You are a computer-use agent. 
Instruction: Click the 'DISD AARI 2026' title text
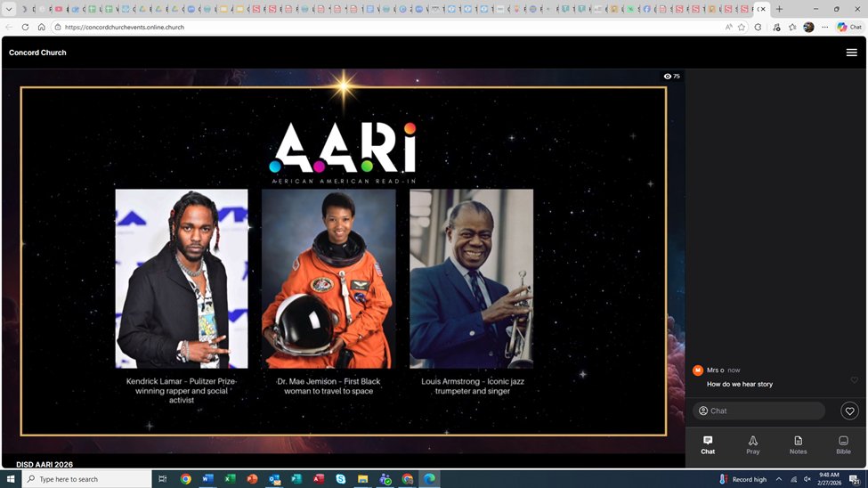click(45, 464)
